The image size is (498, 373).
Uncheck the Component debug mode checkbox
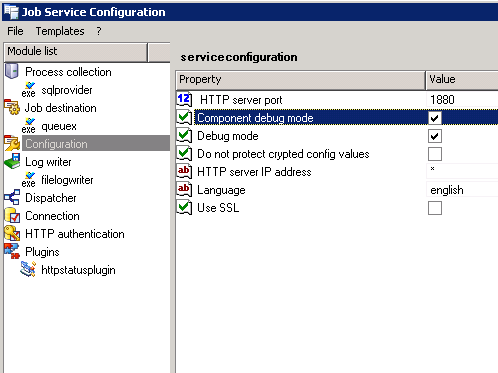coord(435,118)
